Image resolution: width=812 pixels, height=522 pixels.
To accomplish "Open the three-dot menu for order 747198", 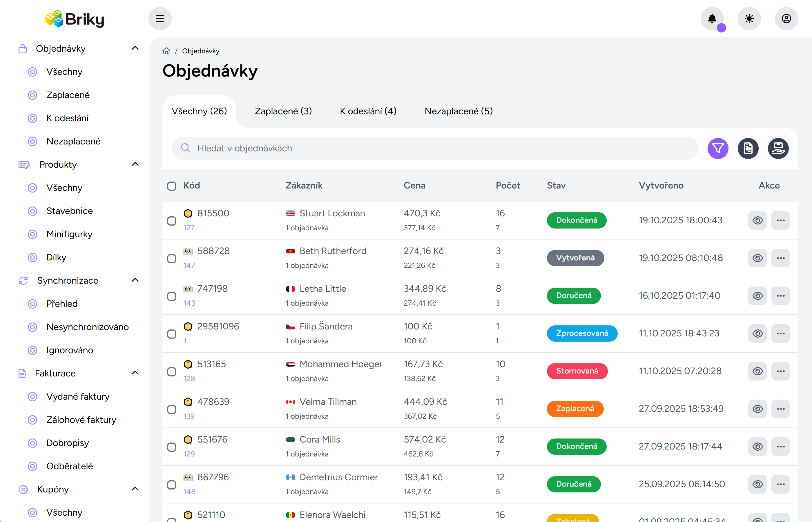I will pos(781,296).
